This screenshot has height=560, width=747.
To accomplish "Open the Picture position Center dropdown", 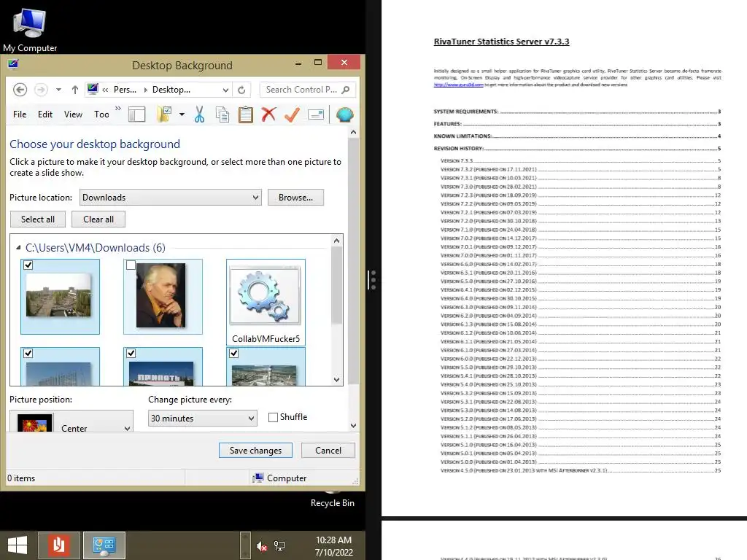I will (x=71, y=421).
